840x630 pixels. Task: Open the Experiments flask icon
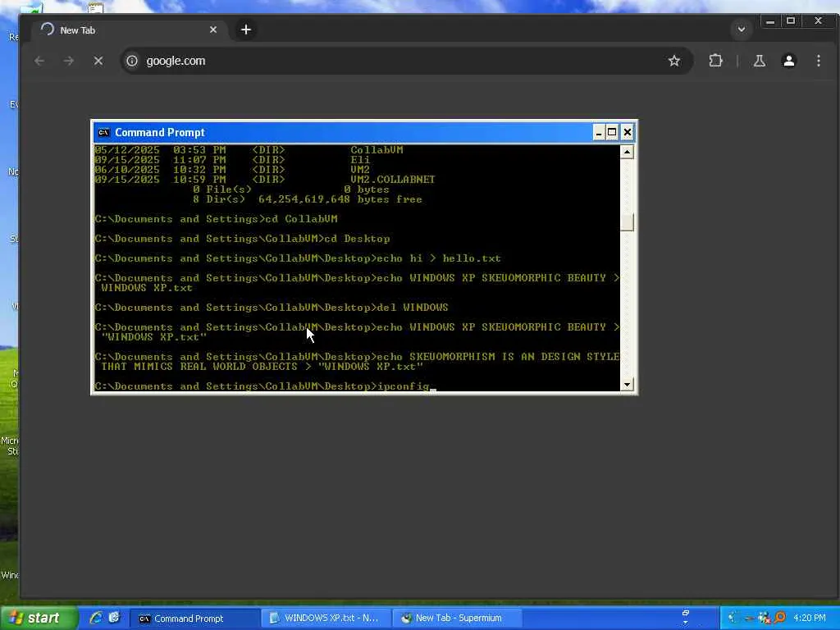pyautogui.click(x=759, y=61)
